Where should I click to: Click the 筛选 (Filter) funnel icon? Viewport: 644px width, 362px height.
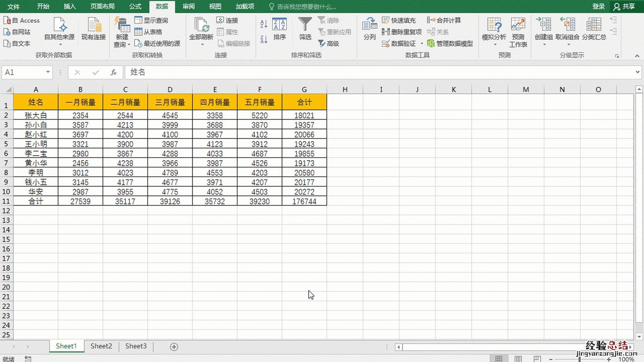pos(305,24)
